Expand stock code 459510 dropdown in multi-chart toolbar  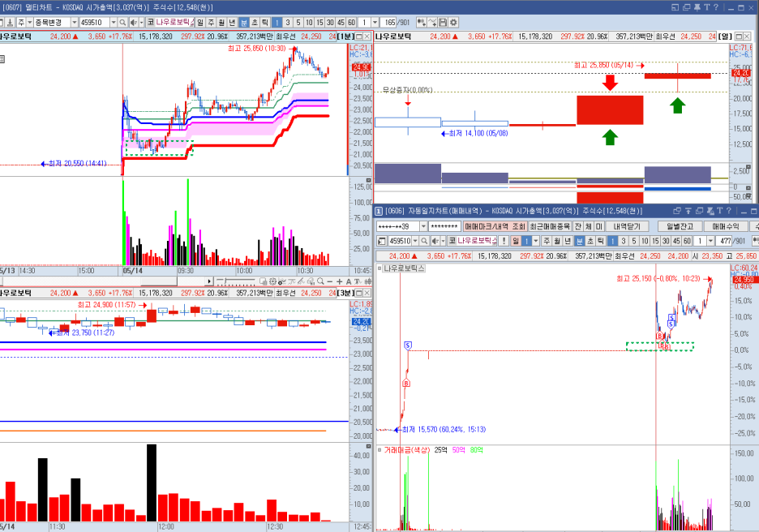pyautogui.click(x=114, y=22)
